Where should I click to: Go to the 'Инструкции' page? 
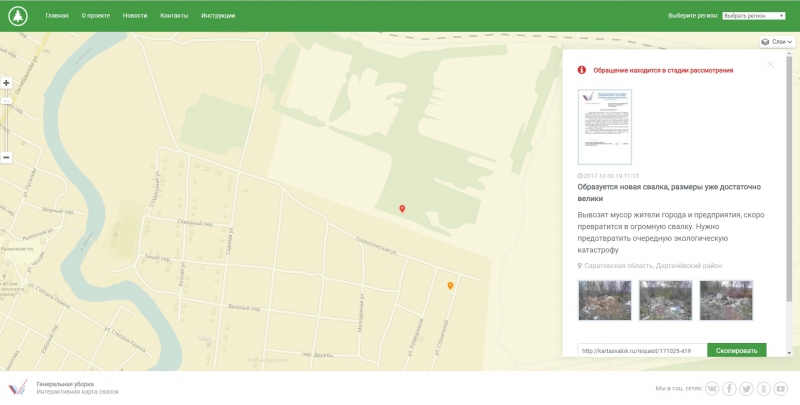point(218,16)
